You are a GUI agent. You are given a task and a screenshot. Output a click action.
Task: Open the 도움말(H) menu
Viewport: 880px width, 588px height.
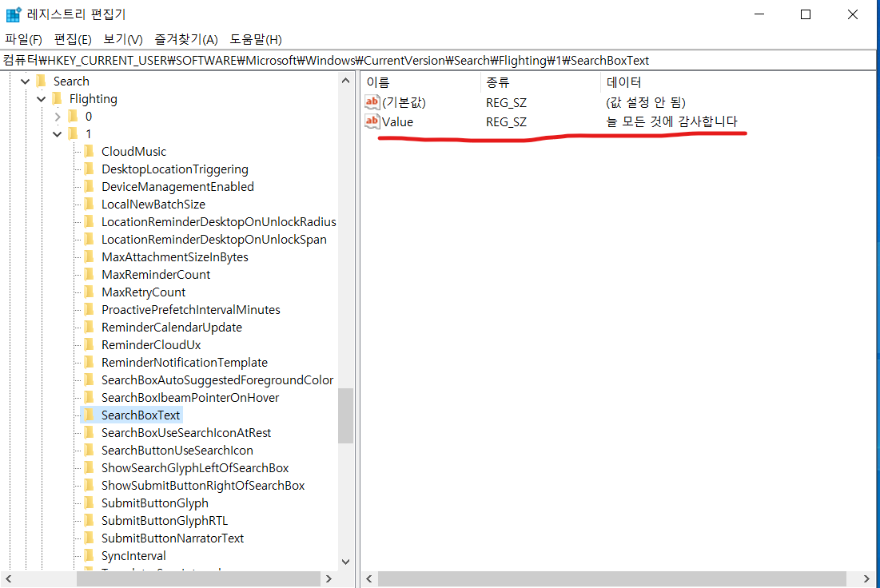255,39
